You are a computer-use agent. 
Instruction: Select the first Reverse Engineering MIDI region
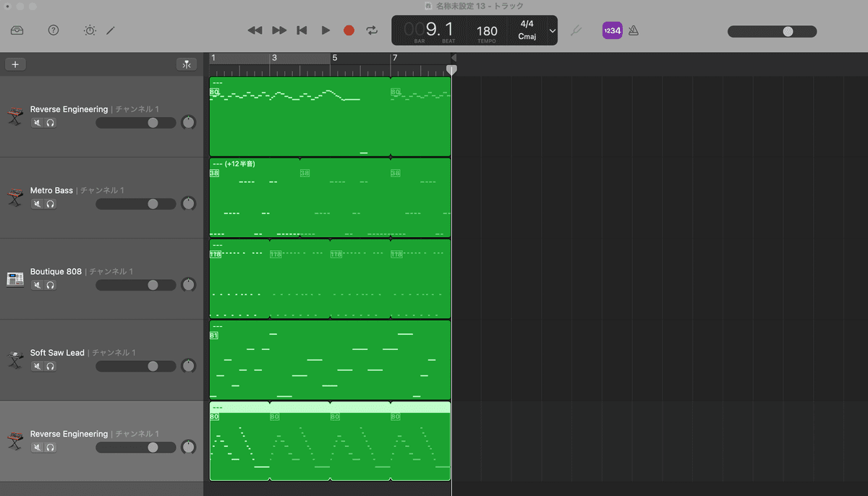pos(330,116)
